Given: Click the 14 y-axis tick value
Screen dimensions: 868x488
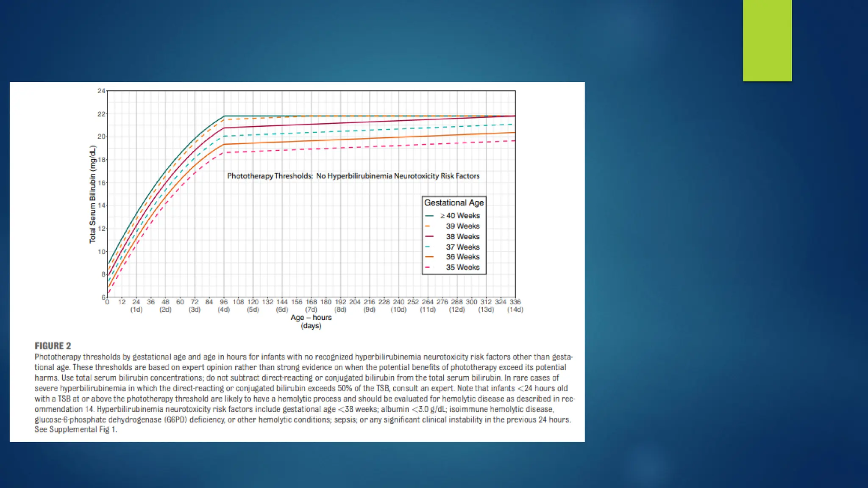Looking at the screenshot, I should pyautogui.click(x=101, y=205).
